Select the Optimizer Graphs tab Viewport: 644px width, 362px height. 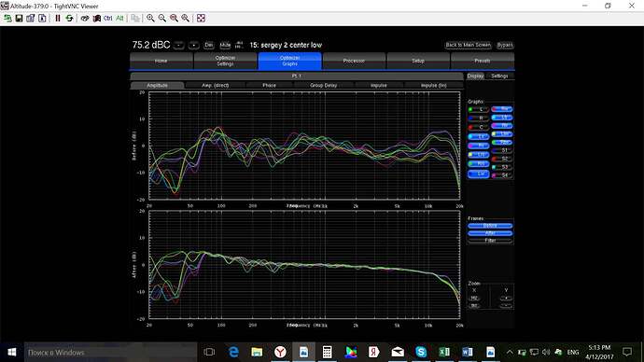[290, 61]
